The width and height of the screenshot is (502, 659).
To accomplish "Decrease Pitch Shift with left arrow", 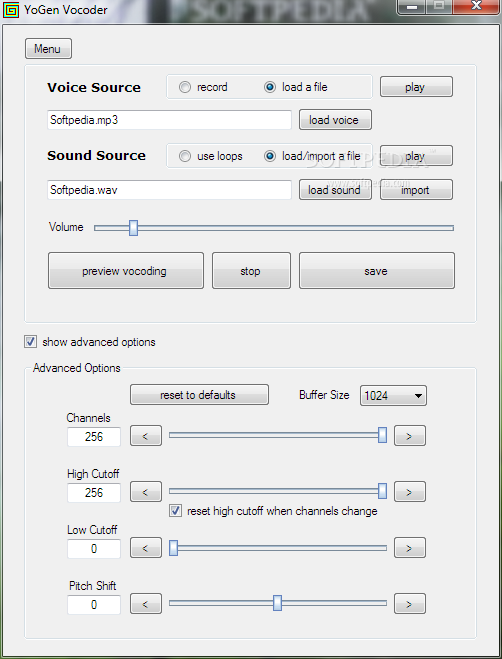I will [x=146, y=604].
